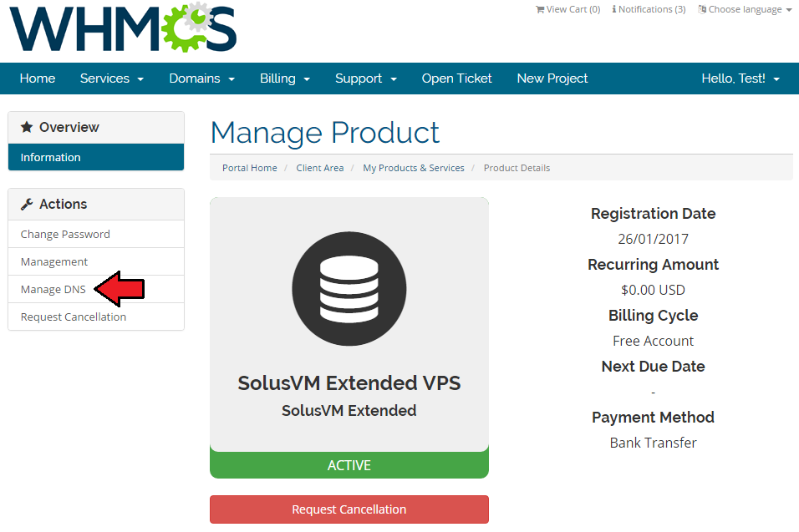This screenshot has width=799, height=532.
Task: Click the Actions panel heading
Action: tap(96, 204)
